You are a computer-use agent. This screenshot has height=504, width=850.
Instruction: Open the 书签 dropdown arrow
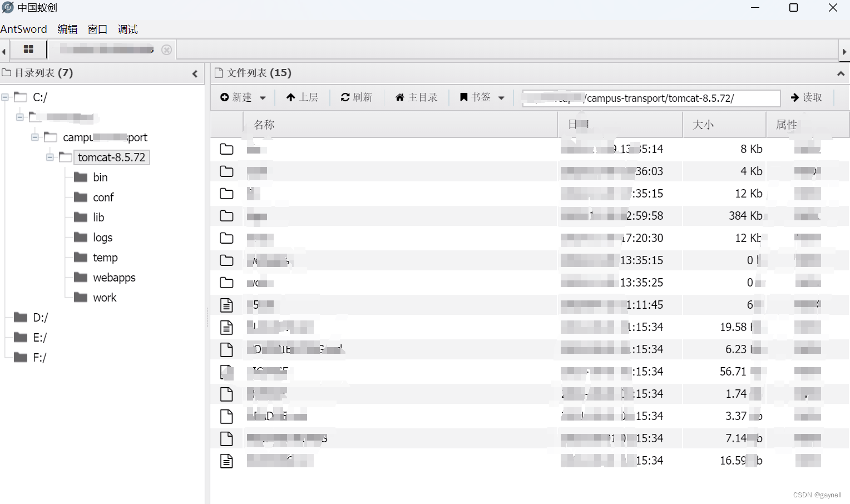(501, 98)
